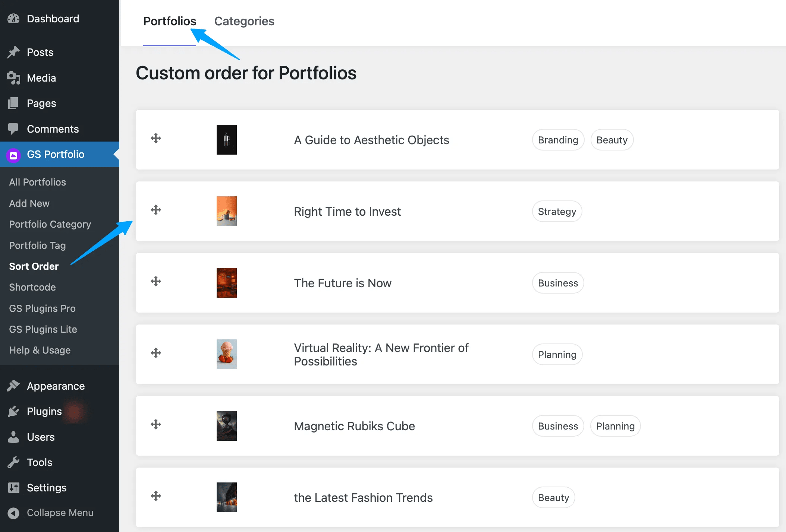Click the Tools wrench icon
Screen dimensions: 786x532
13,462
